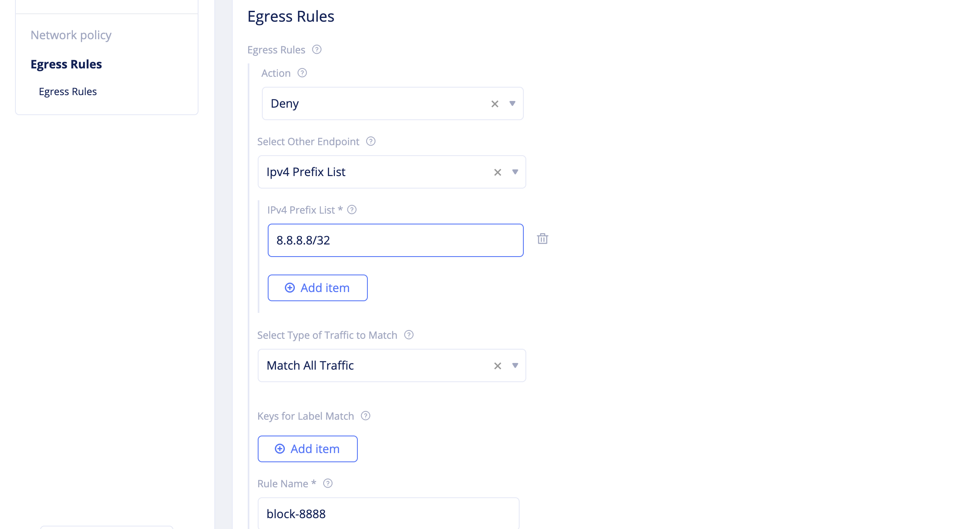Screen dimensions: 980x529
Task: Add item to IPv4 Prefix List
Action: pos(317,288)
